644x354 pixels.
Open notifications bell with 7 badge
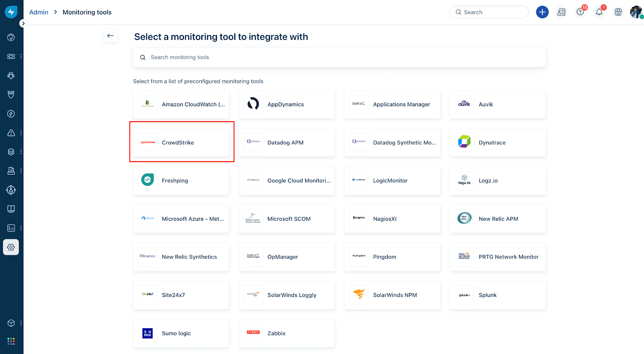tap(599, 12)
